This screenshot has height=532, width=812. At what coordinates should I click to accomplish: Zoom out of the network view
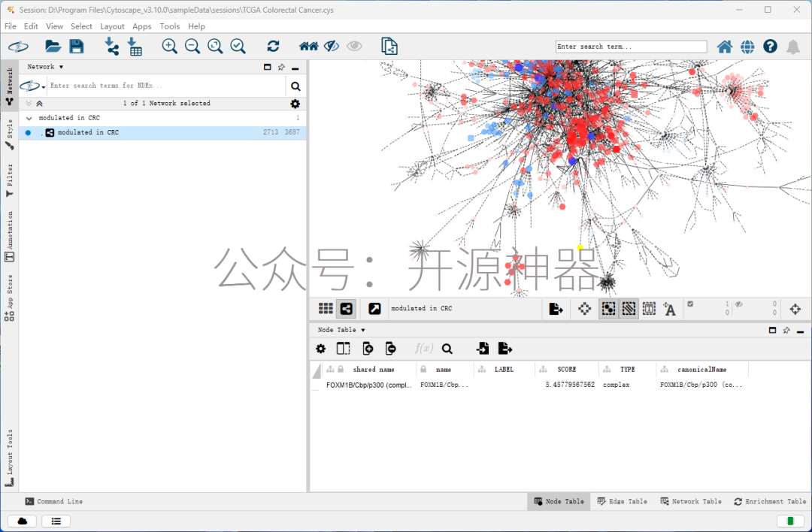pos(192,47)
